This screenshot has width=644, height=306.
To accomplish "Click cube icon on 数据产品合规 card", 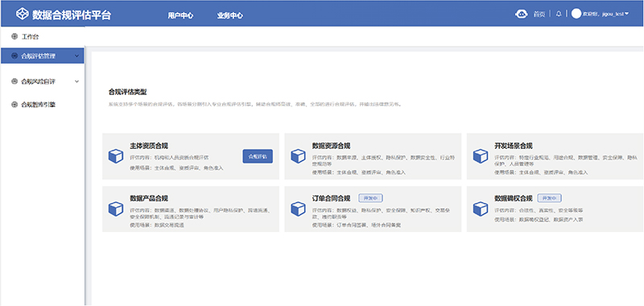I will (x=116, y=209).
